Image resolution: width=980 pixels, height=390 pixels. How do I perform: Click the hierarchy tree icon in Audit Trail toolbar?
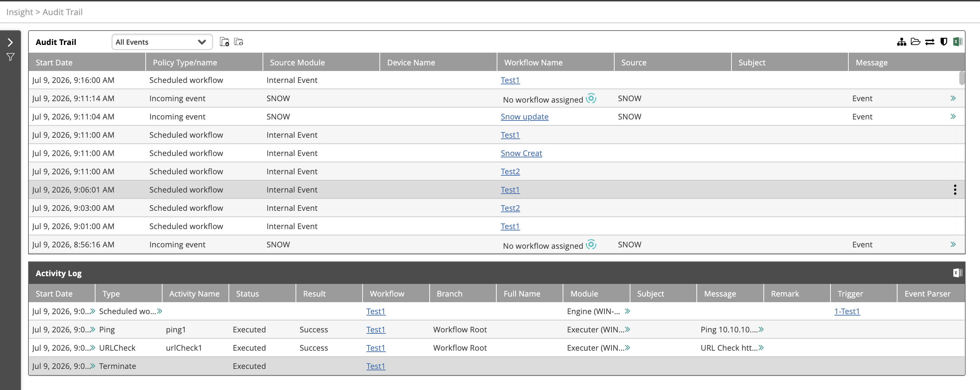[x=901, y=42]
